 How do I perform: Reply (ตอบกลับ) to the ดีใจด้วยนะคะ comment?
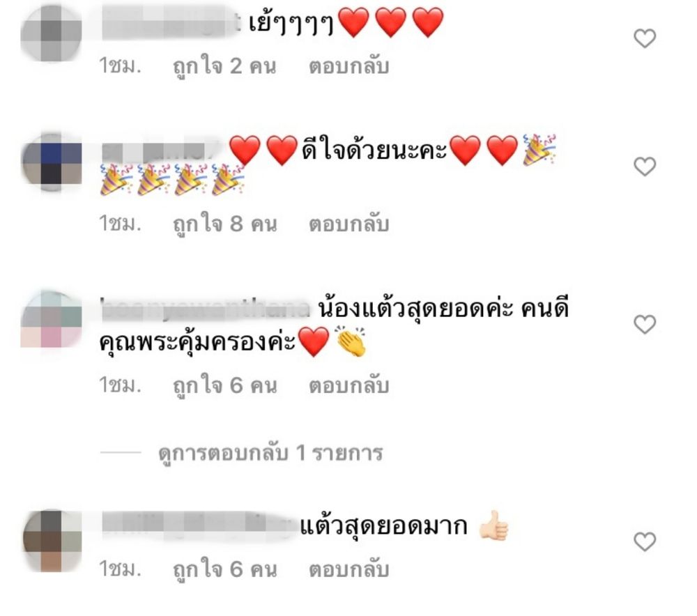pos(349,224)
